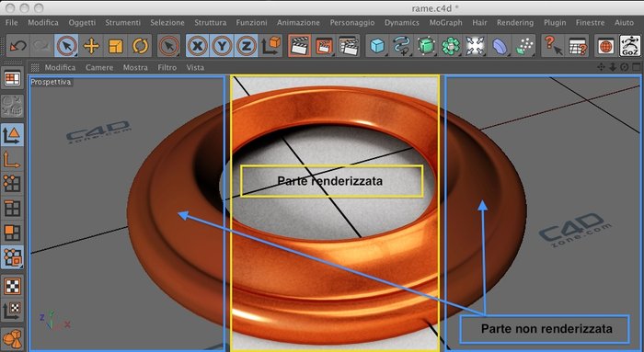Open the viewport Mostra menu
The width and height of the screenshot is (644, 352).
point(135,67)
